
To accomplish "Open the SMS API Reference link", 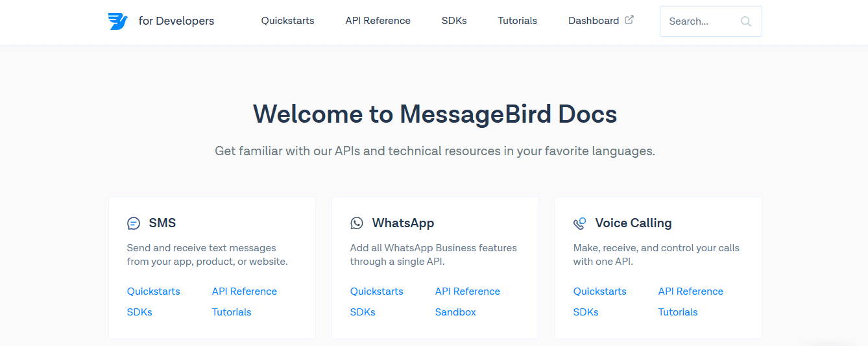I will pos(245,291).
